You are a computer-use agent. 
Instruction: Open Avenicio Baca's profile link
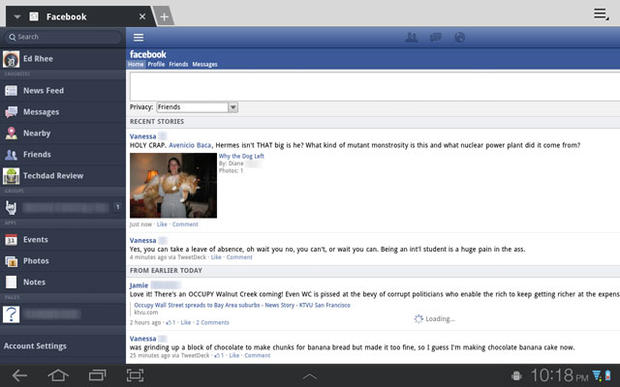[190, 145]
